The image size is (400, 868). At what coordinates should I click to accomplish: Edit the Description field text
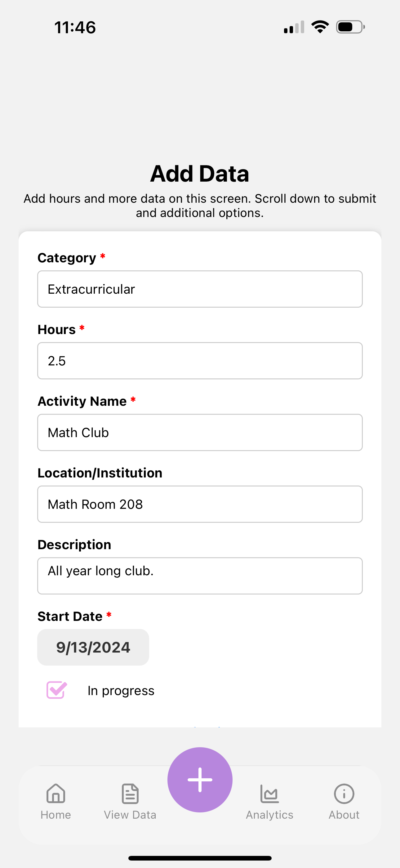200,576
